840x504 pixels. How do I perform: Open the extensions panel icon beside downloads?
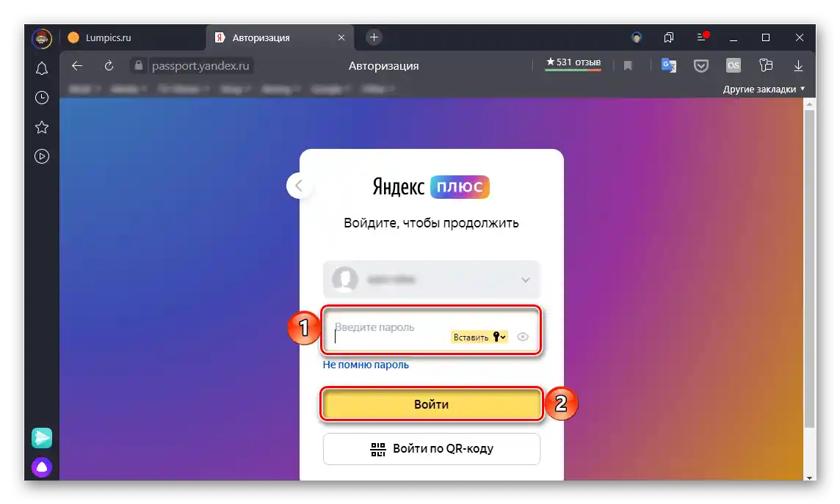pyautogui.click(x=766, y=65)
